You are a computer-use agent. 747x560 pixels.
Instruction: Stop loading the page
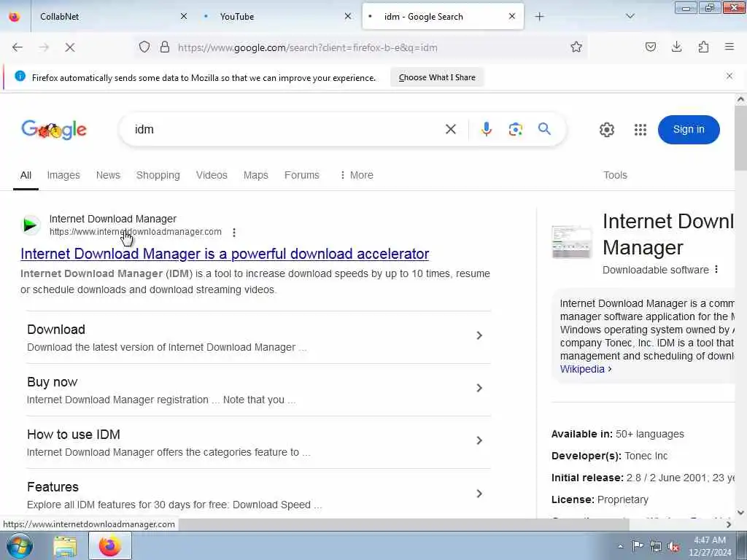pos(70,47)
